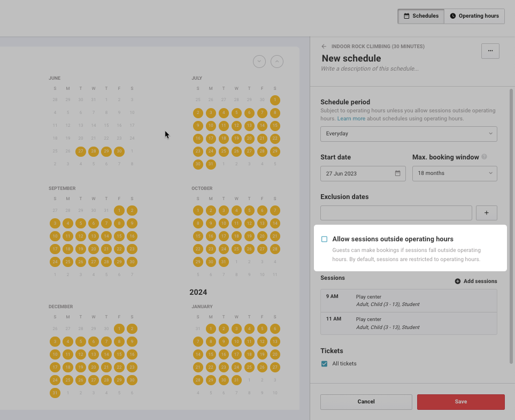Click Add sessions

[x=475, y=281]
